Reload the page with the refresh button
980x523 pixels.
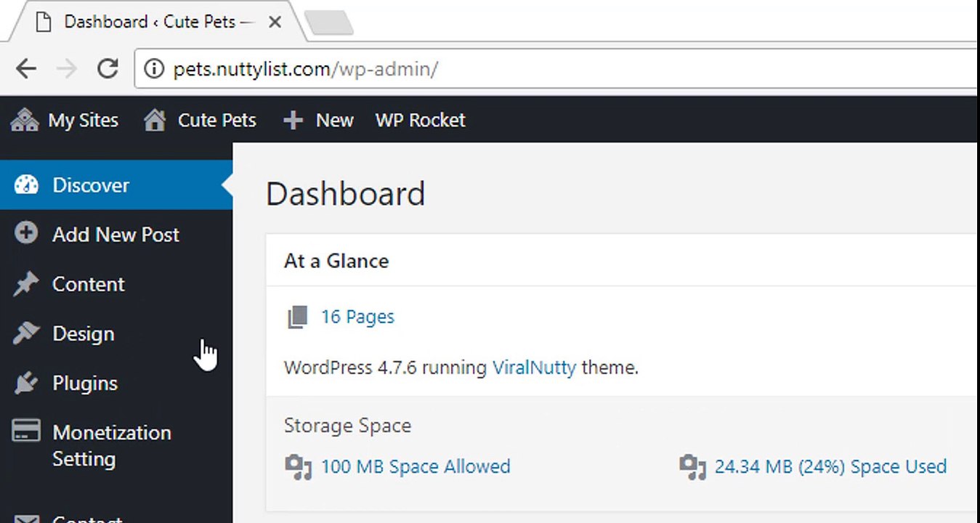(108, 69)
